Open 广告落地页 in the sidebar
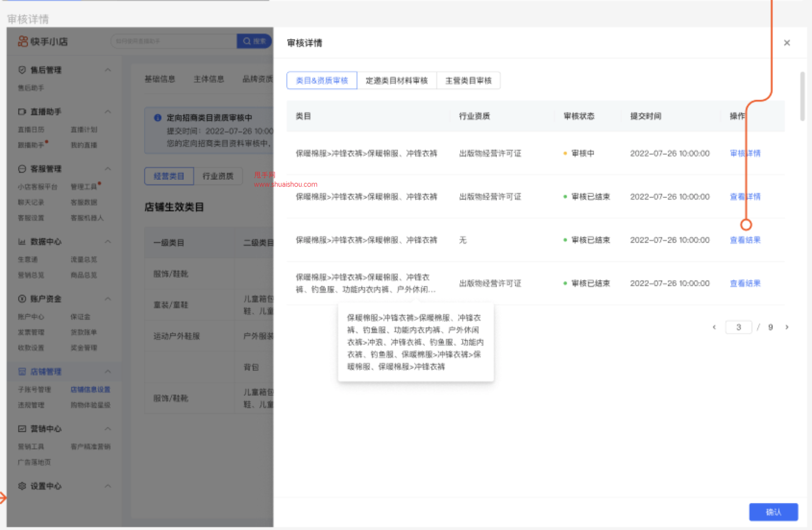This screenshot has width=812, height=530. pyautogui.click(x=35, y=463)
